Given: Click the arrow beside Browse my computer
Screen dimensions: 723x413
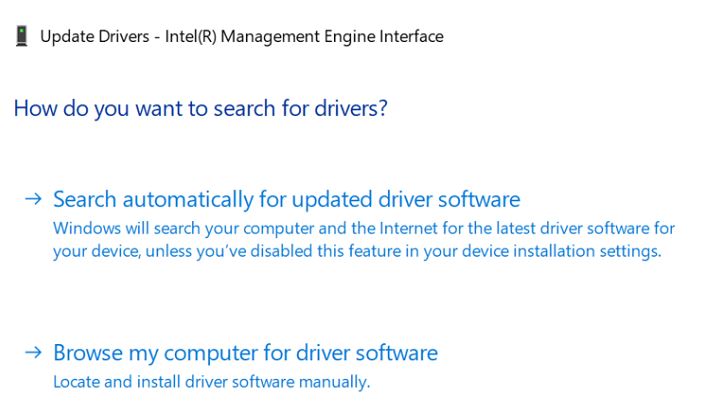Looking at the screenshot, I should click(33, 352).
